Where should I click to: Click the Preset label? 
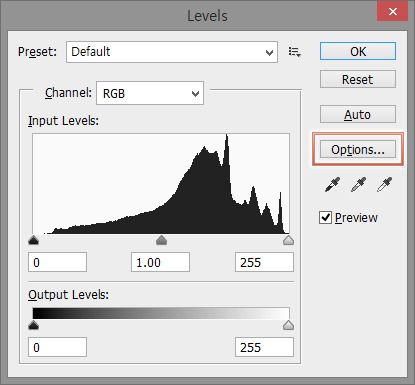(x=37, y=52)
